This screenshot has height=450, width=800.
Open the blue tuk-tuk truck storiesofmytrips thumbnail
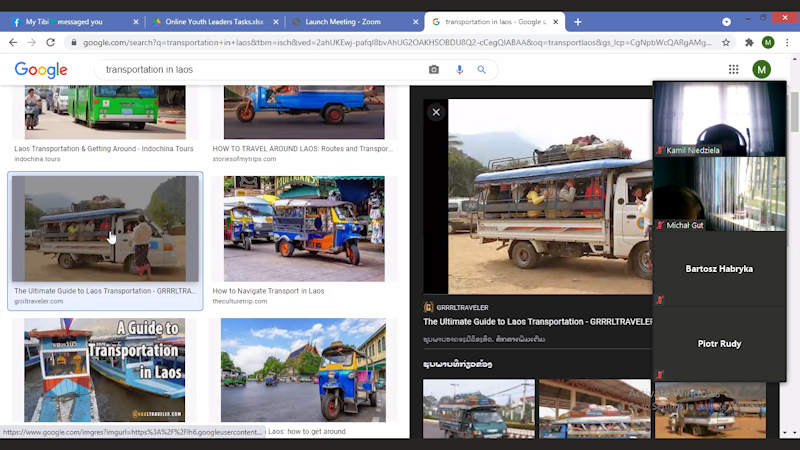[x=304, y=112]
